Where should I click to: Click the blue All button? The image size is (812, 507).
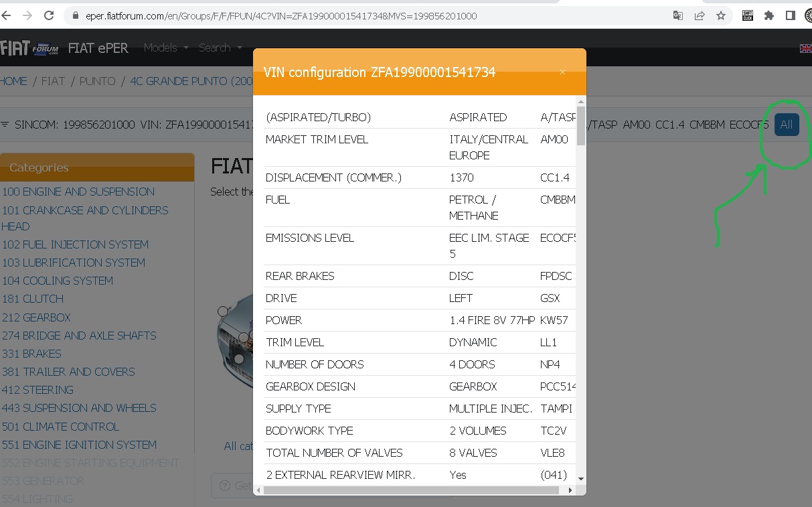click(x=787, y=125)
